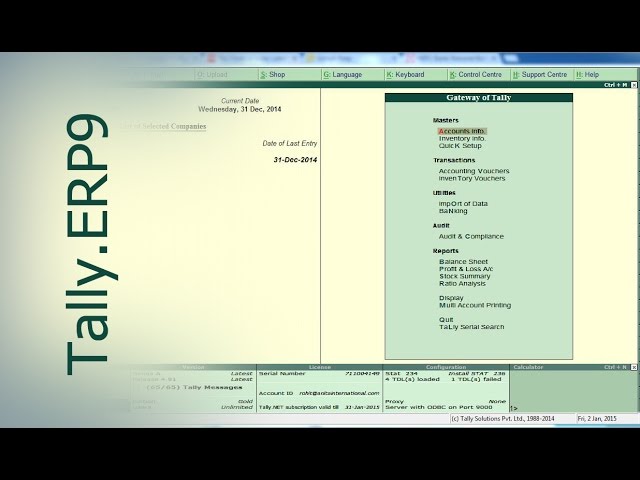Click the Calculator panel header
Viewport: 640px width, 480px height.
tap(573, 367)
